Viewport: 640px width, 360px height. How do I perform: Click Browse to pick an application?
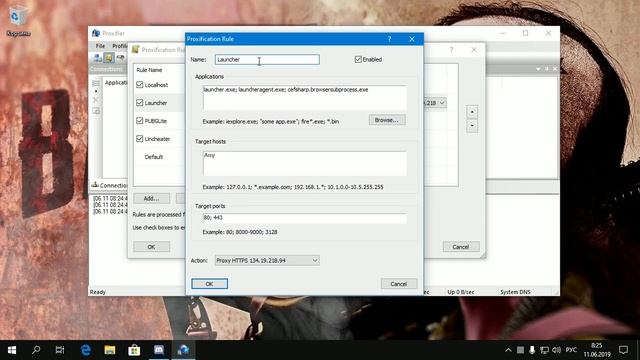pyautogui.click(x=387, y=120)
